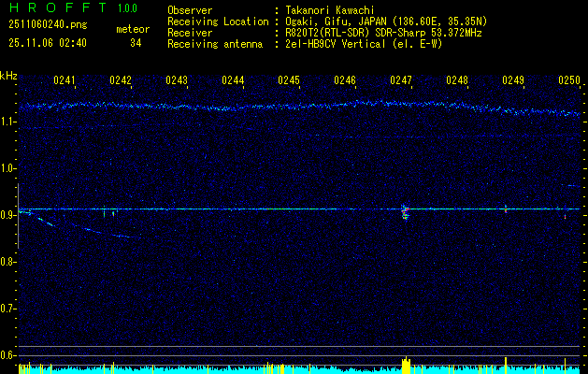Image resolution: width=588 pixels, height=374 pixels.
Task: Click the 1.0 kHz axis label
Action: 7,169
